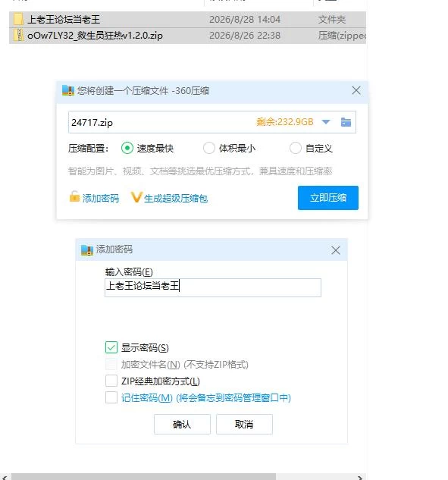Click the scrollbar right arrow at the bottom
The height and width of the screenshot is (480, 448).
[361, 478]
